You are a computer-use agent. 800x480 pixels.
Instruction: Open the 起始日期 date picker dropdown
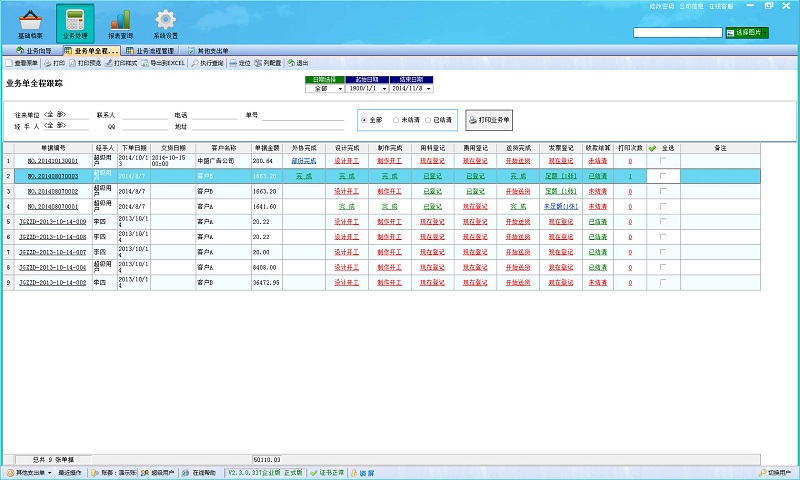[x=385, y=88]
